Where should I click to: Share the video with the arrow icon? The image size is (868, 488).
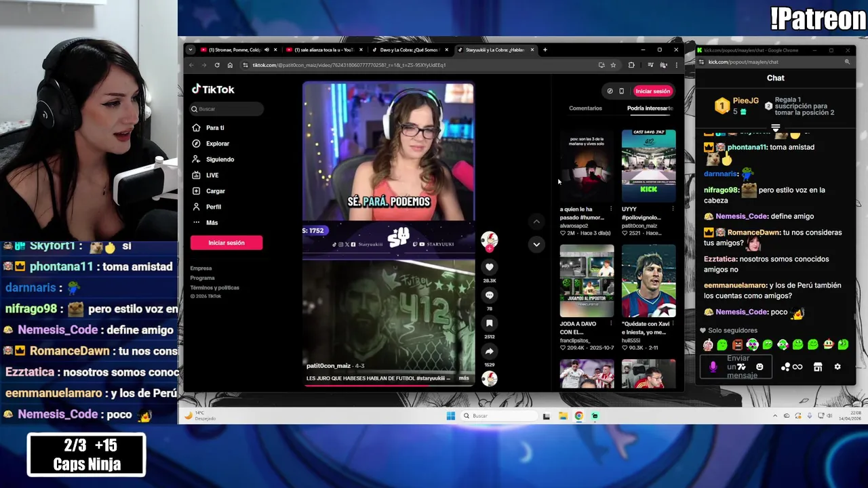489,351
